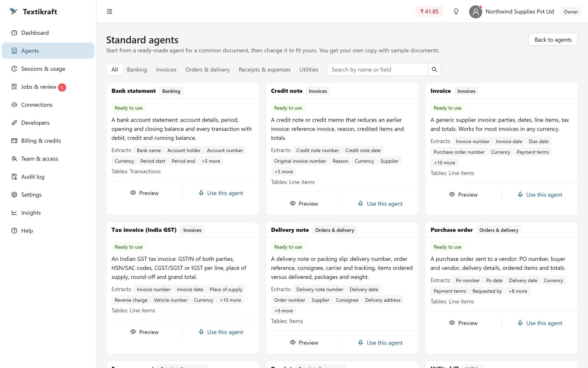The width and height of the screenshot is (588, 368).
Task: Use the Credit note agent
Action: (x=380, y=204)
